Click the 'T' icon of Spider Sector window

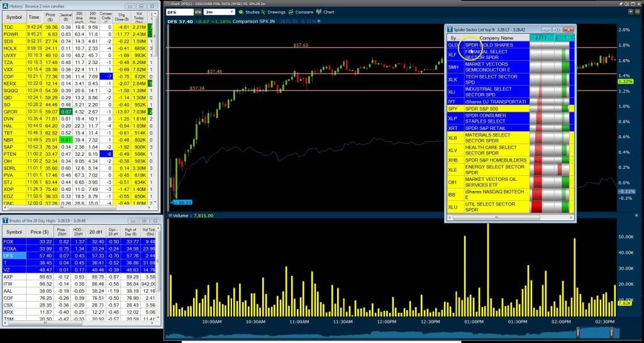(x=450, y=30)
